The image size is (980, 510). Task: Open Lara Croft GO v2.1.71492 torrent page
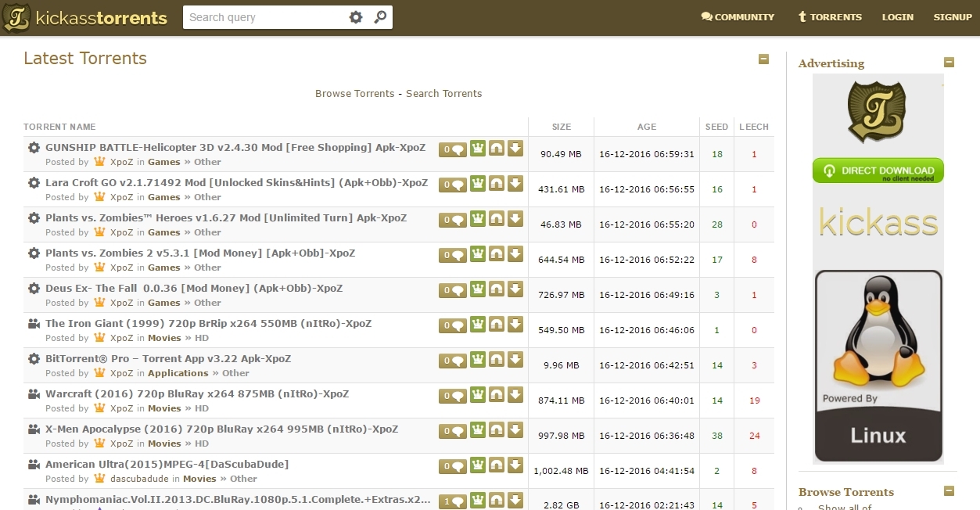coord(237,183)
